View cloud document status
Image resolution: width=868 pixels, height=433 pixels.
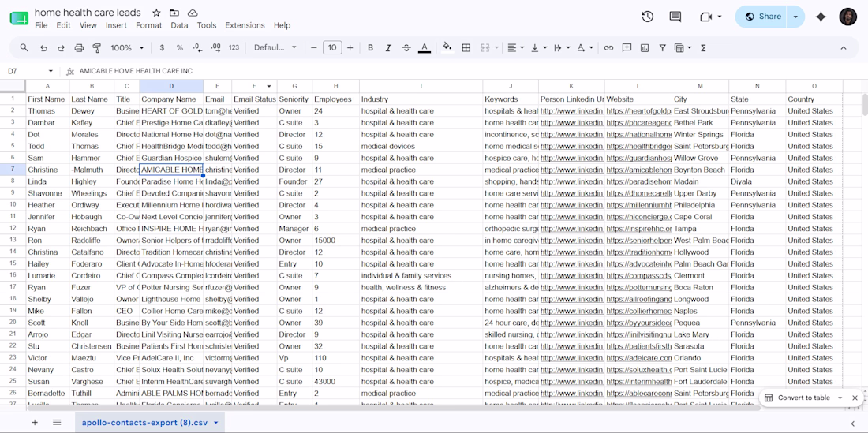coord(193,13)
